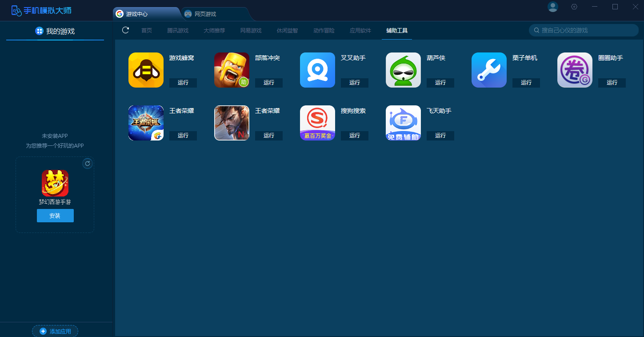Viewport: 644px width, 337px height.
Task: Launch the 搜狗搜索 icon
Action: point(317,123)
